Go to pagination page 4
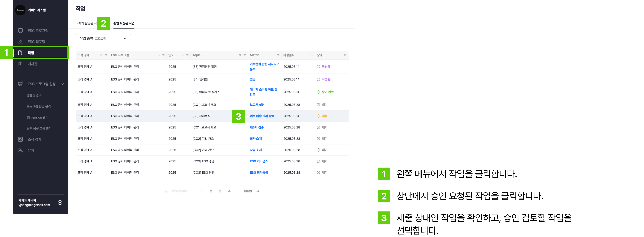The image size is (644, 237). [229, 191]
